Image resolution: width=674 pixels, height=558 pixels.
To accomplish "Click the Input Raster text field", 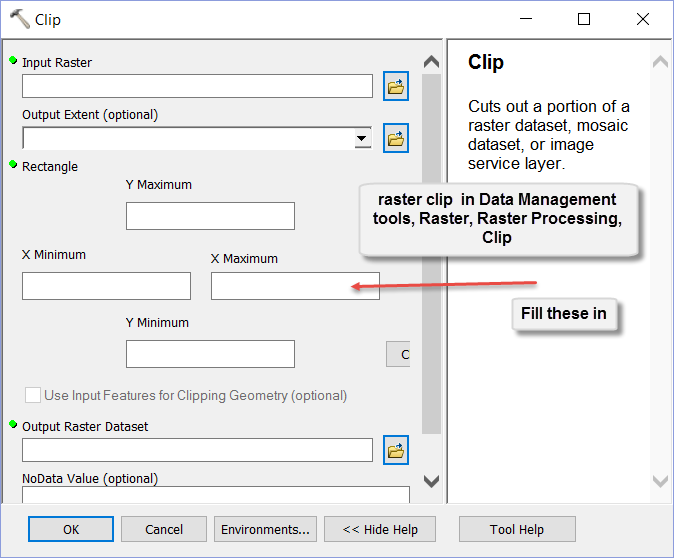I will pyautogui.click(x=197, y=87).
